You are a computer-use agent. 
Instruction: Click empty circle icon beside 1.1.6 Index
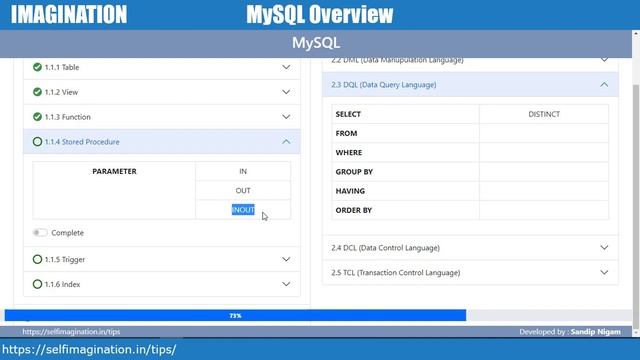pyautogui.click(x=37, y=284)
